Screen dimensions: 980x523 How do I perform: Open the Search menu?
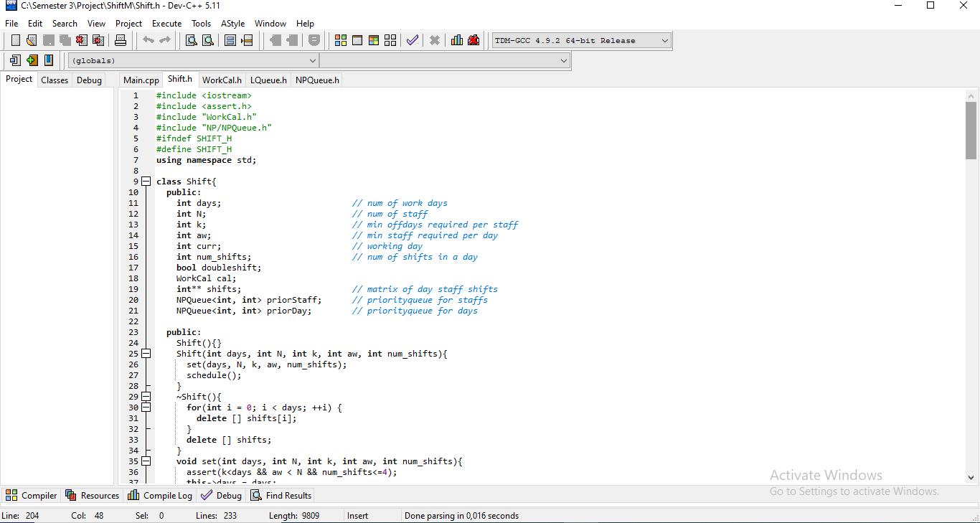point(65,24)
